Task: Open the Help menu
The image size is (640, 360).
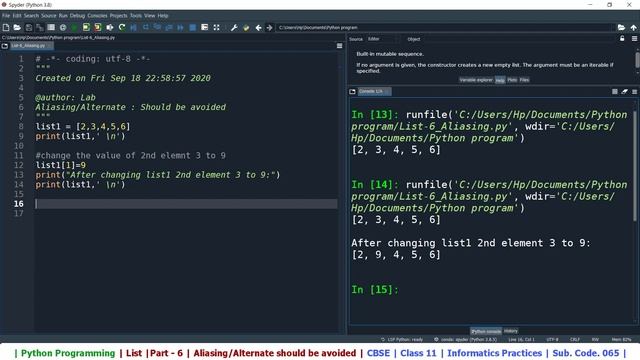Action: [163, 16]
